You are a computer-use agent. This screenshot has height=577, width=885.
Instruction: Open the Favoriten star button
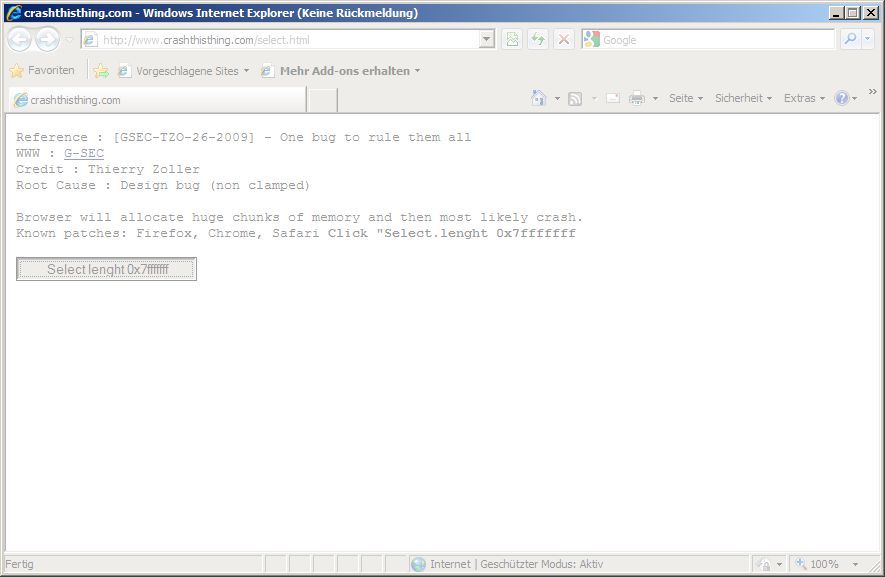point(43,71)
